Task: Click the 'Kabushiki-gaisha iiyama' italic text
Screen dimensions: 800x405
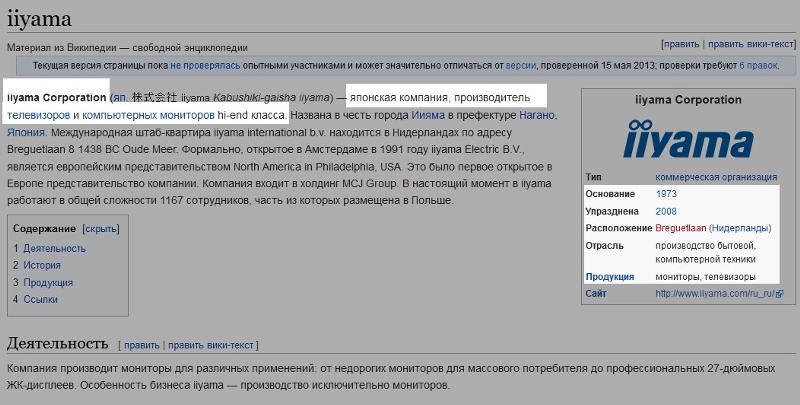Action: [271, 97]
